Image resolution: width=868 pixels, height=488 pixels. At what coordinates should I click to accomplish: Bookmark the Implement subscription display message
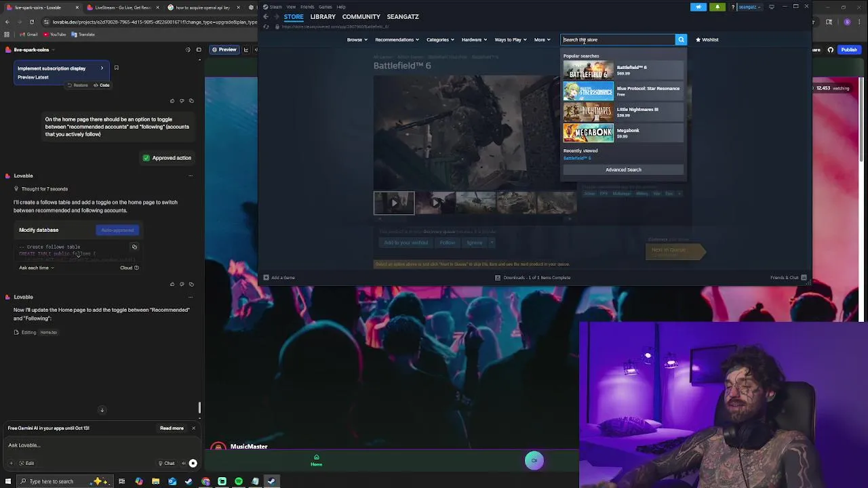point(116,68)
